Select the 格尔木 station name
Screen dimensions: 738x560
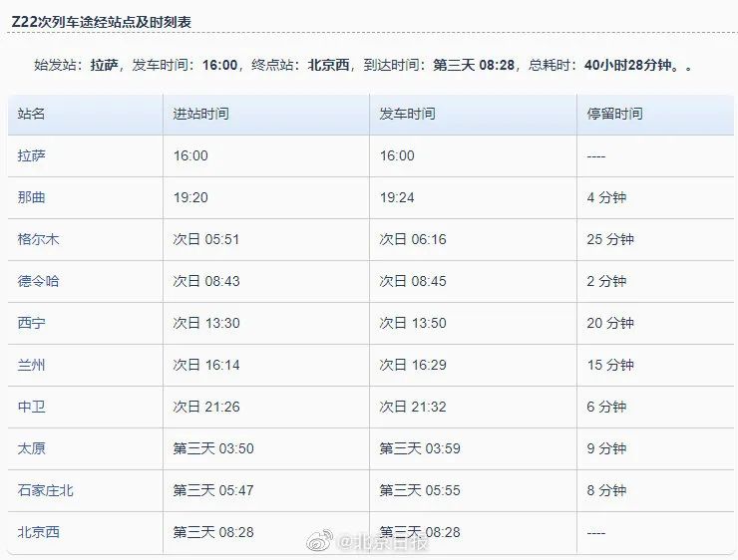tap(39, 239)
